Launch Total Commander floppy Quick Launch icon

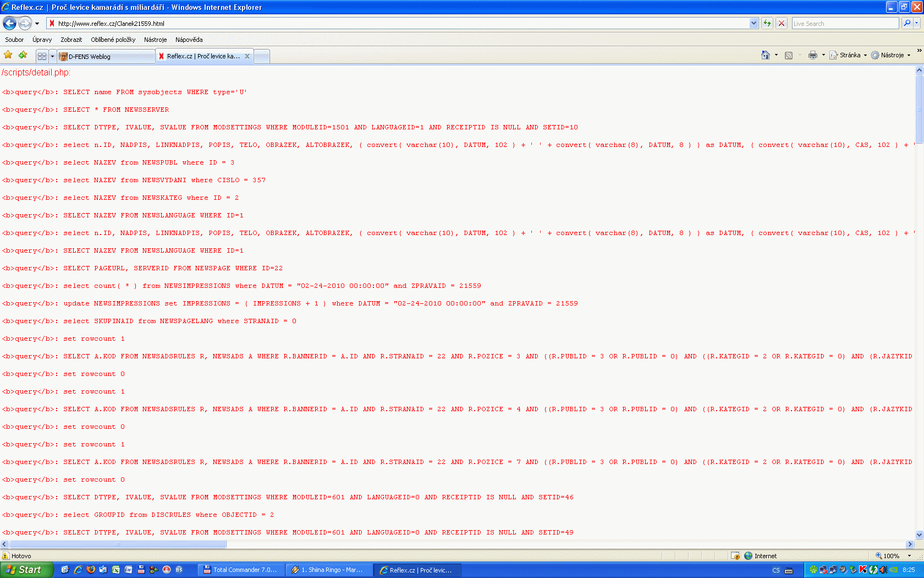pyautogui.click(x=141, y=570)
